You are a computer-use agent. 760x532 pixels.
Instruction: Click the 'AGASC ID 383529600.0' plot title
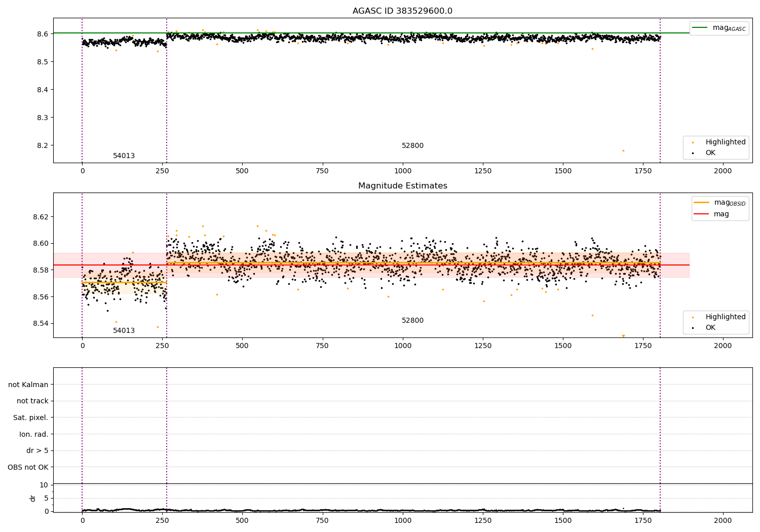[403, 11]
